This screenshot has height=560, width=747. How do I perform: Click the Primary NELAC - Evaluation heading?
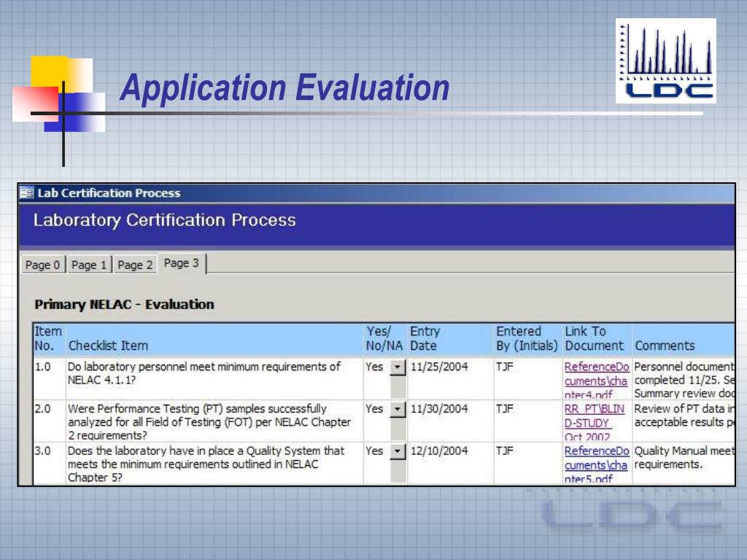coord(124,304)
